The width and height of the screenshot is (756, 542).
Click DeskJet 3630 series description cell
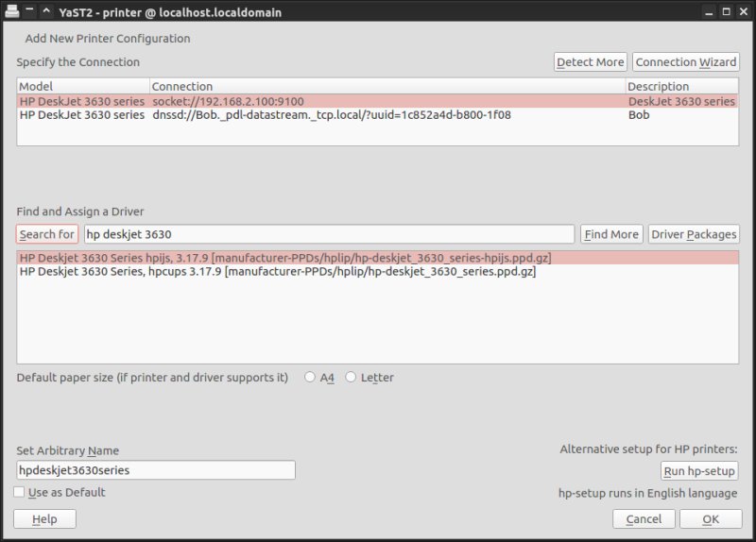click(681, 101)
